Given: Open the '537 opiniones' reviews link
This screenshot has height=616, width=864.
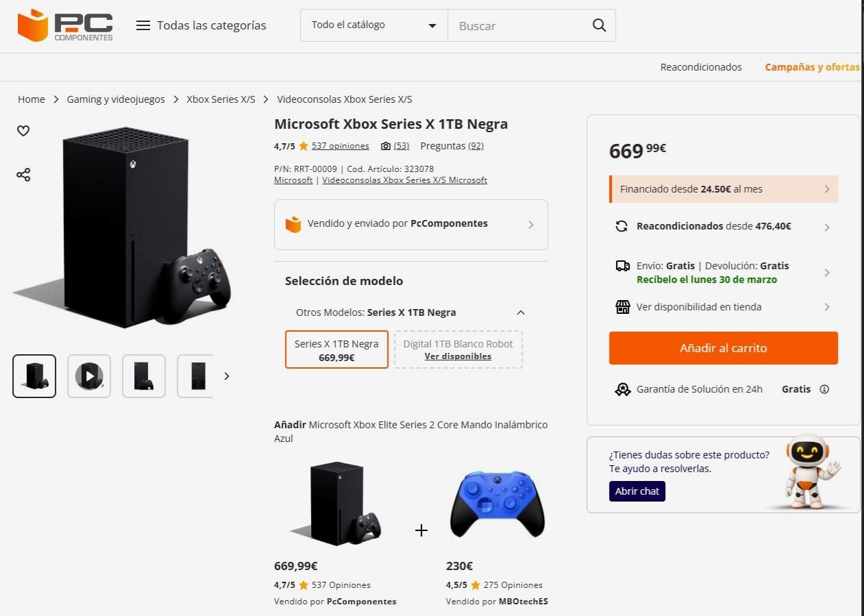Looking at the screenshot, I should [x=341, y=145].
